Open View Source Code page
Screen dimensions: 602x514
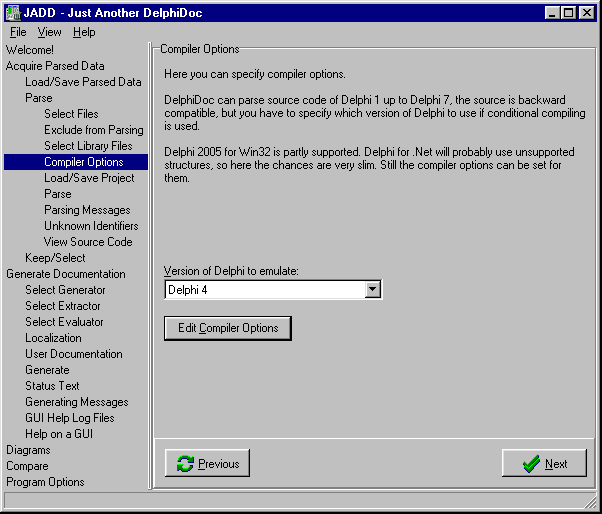click(x=88, y=242)
